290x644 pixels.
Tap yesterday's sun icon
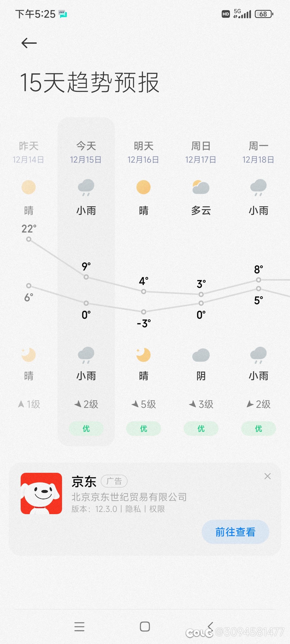click(x=28, y=187)
